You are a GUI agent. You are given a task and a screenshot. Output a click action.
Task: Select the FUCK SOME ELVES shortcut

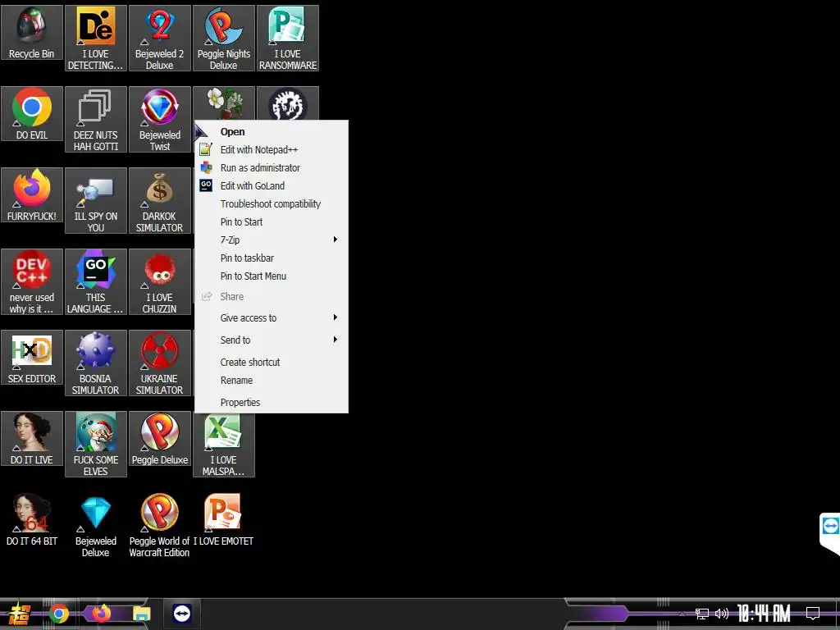95,444
